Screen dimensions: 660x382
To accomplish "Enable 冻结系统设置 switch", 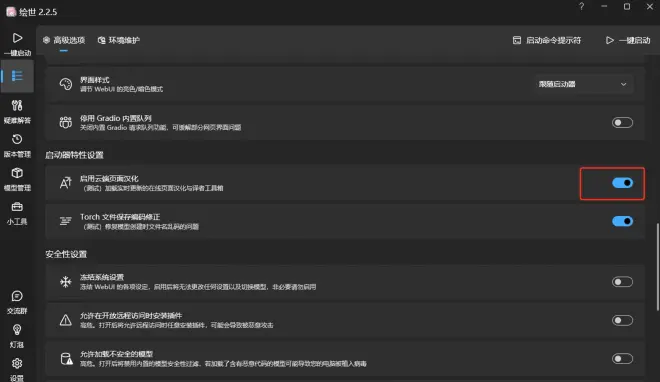I will 622,281.
